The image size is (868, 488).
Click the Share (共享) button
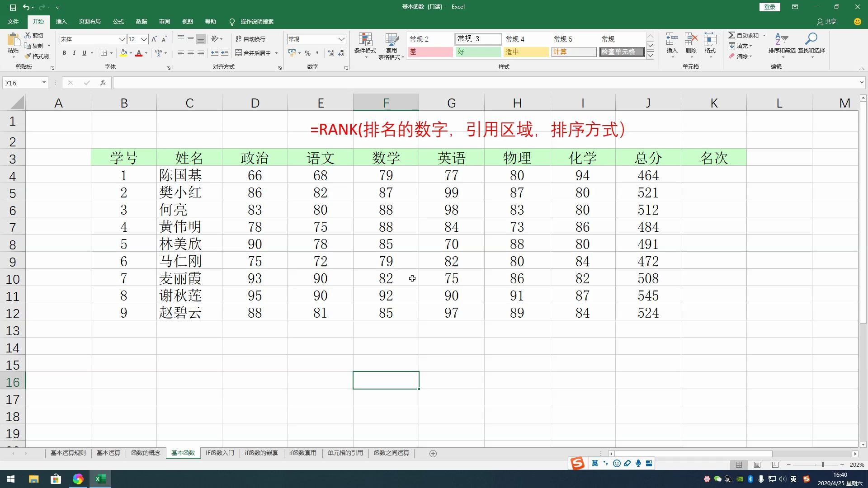[826, 21]
